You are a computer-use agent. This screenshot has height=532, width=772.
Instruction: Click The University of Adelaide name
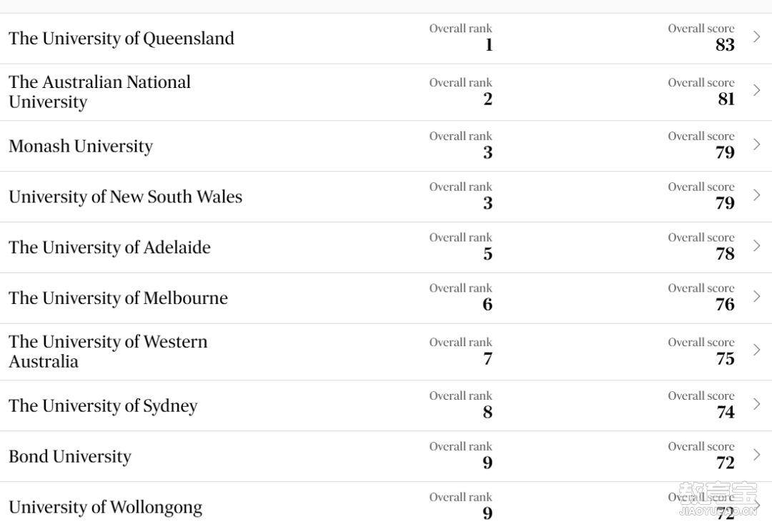coord(110,247)
